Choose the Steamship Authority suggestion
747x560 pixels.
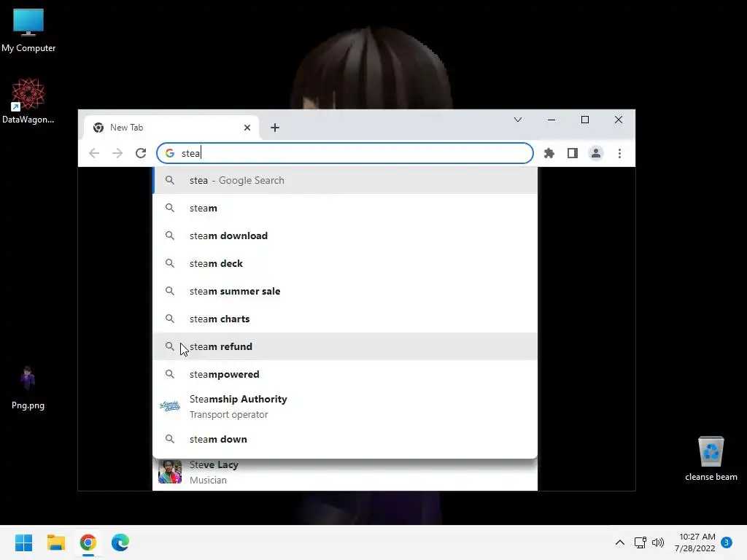345,406
